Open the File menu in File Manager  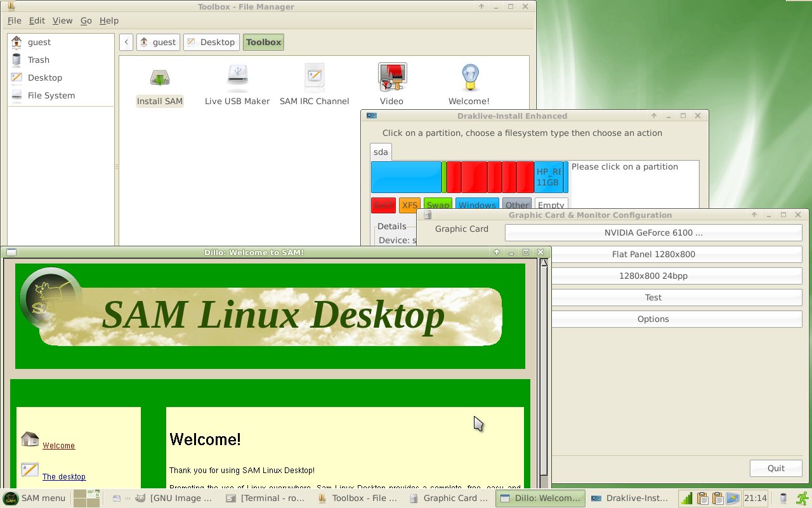pyautogui.click(x=14, y=20)
